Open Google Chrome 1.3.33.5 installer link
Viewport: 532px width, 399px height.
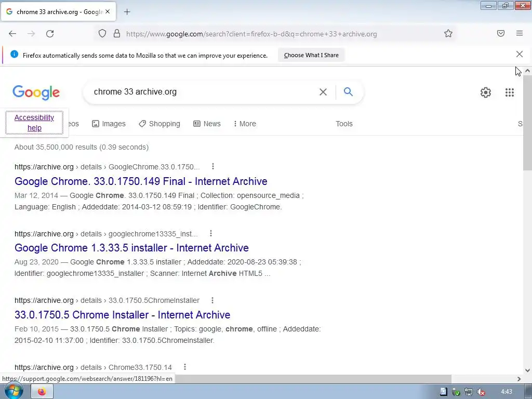pos(131,248)
